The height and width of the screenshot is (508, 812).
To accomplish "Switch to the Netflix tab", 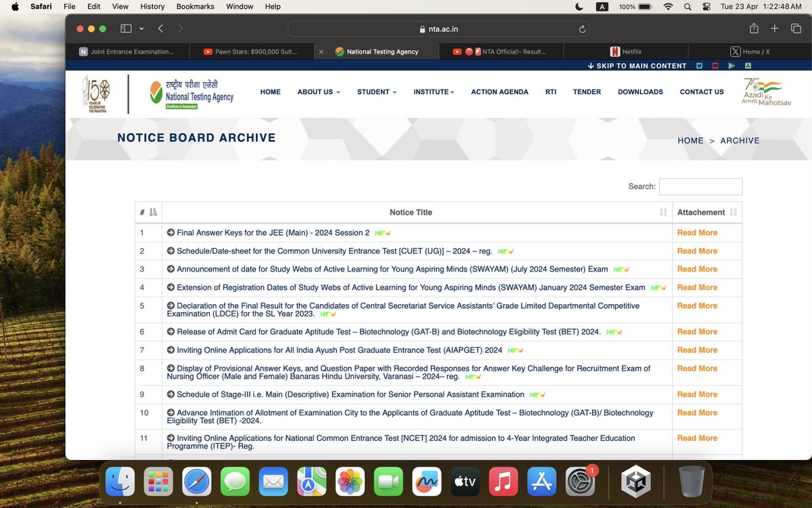I will tap(625, 51).
